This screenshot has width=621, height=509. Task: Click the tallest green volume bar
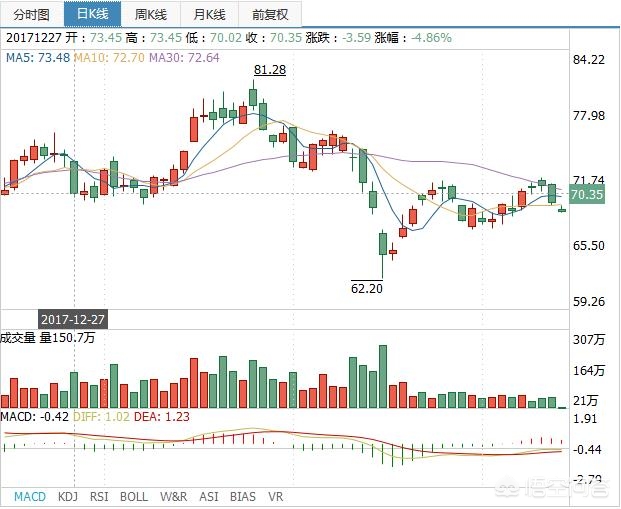pos(383,376)
